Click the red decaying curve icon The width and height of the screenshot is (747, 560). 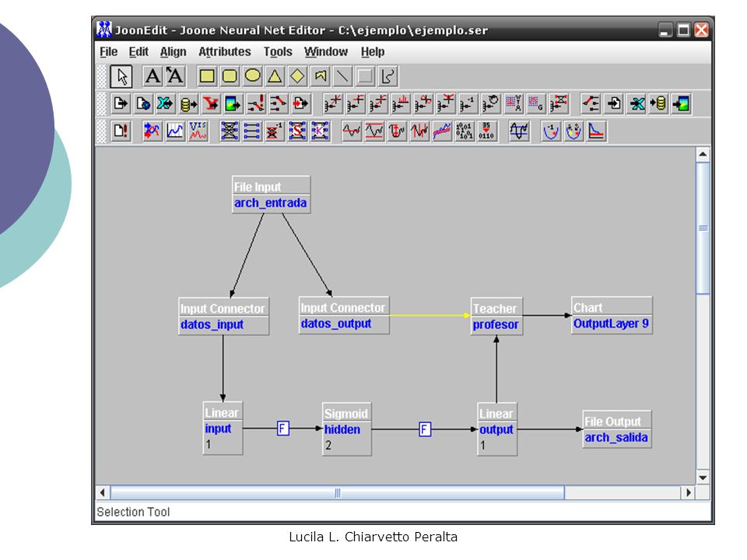tap(597, 131)
